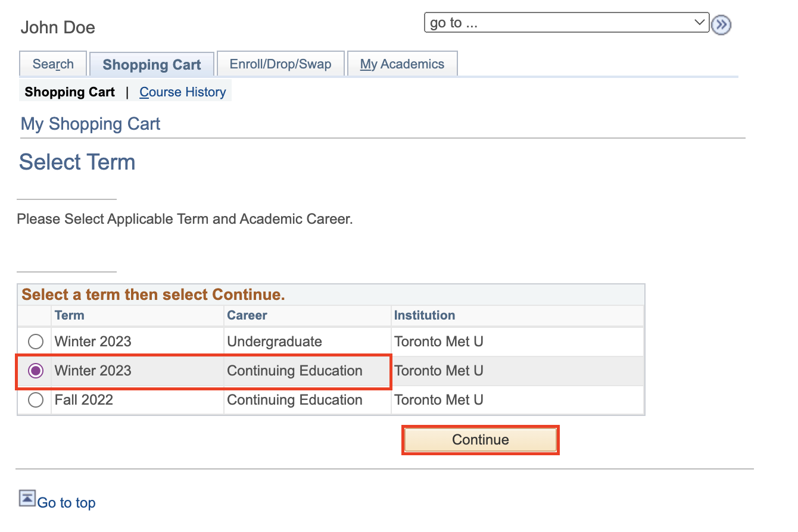798x532 pixels.
Task: Select the Winter 2023 Undergraduate radio button
Action: (x=36, y=342)
